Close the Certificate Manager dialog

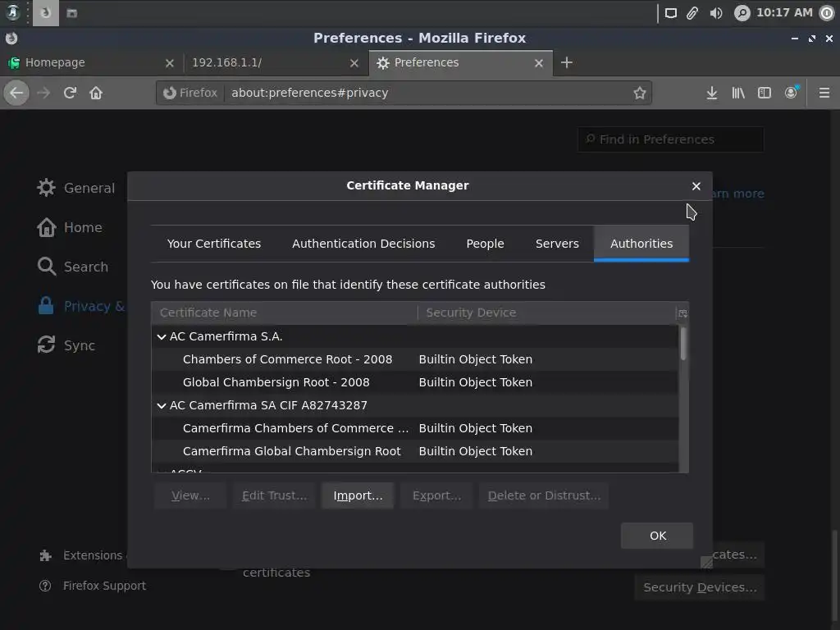[x=696, y=186]
